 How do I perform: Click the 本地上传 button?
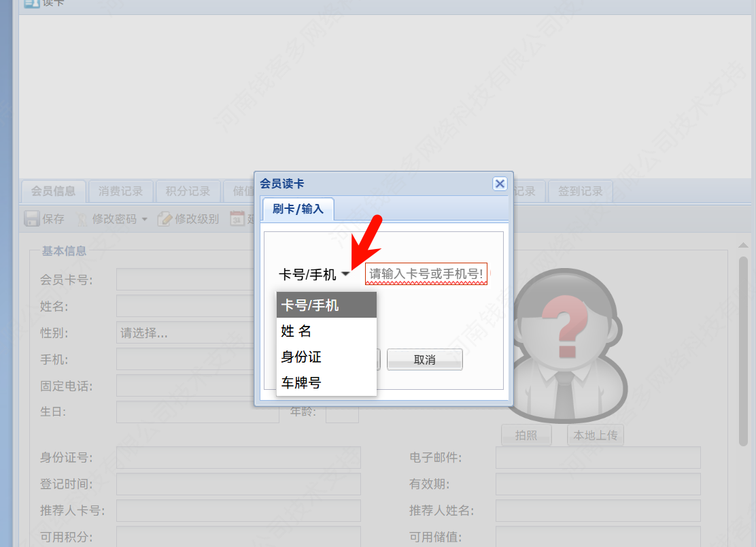click(596, 435)
